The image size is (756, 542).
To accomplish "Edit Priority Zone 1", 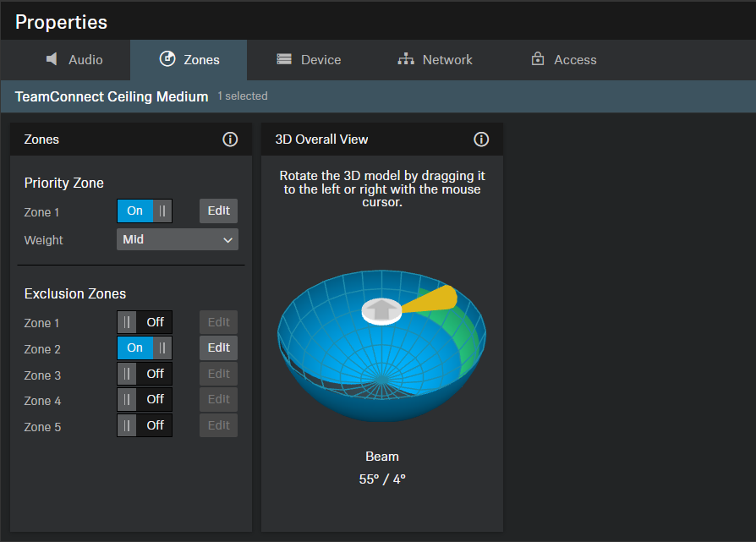I will [x=218, y=211].
